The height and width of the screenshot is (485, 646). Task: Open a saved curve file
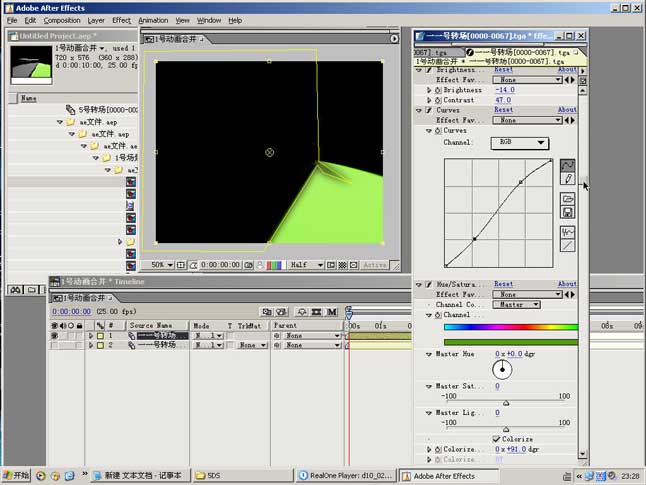point(567,199)
